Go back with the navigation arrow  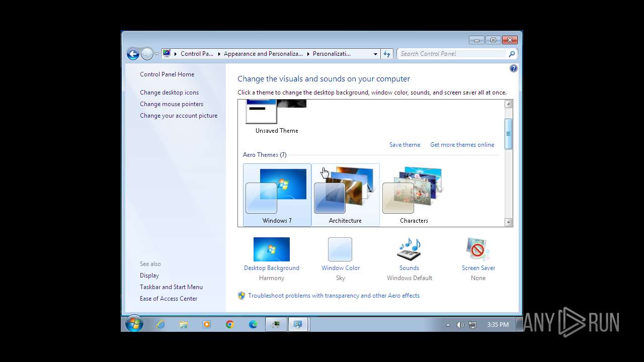(133, 54)
